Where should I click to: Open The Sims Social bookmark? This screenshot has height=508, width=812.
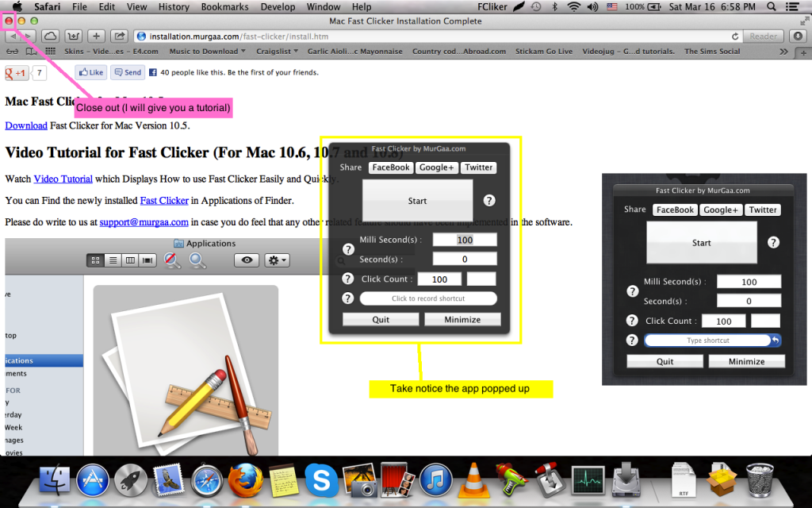(712, 52)
